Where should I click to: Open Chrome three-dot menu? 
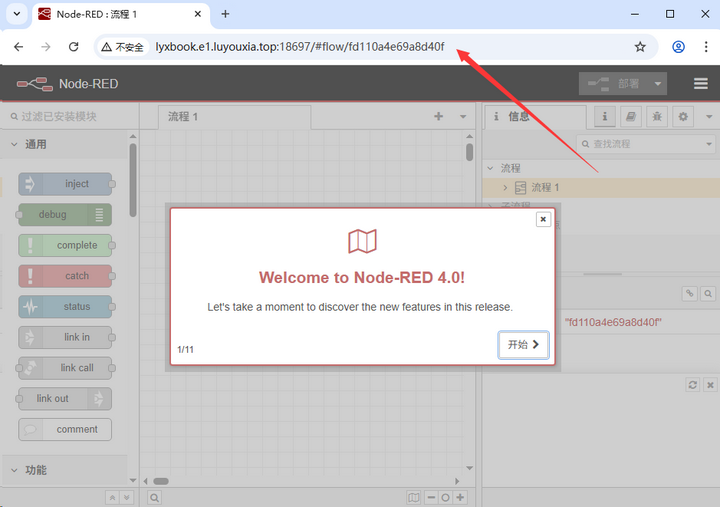(x=706, y=47)
